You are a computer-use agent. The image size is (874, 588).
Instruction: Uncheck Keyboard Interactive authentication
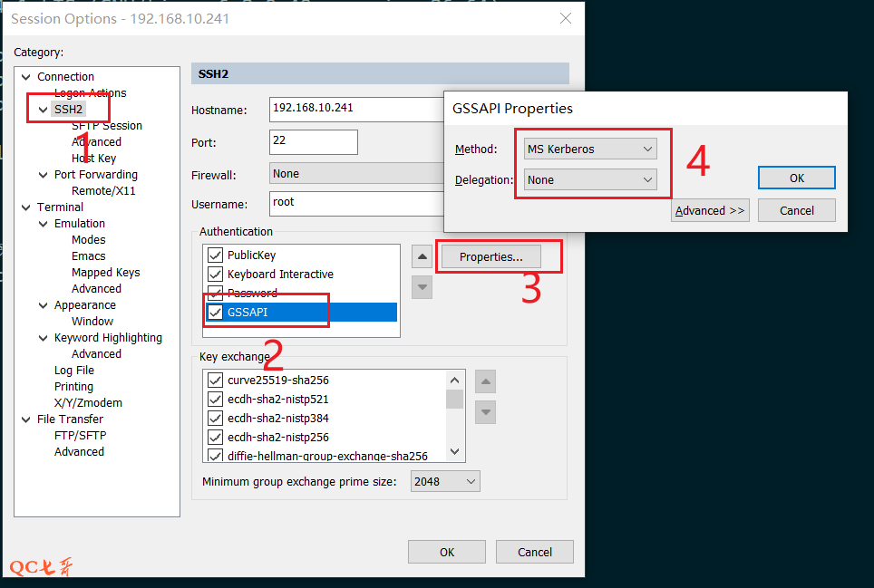point(216,275)
